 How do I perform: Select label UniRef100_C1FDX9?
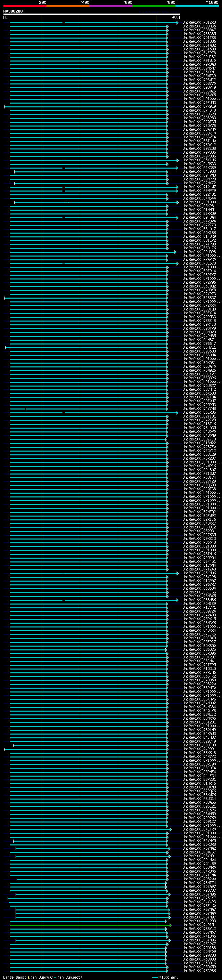[199, 237]
